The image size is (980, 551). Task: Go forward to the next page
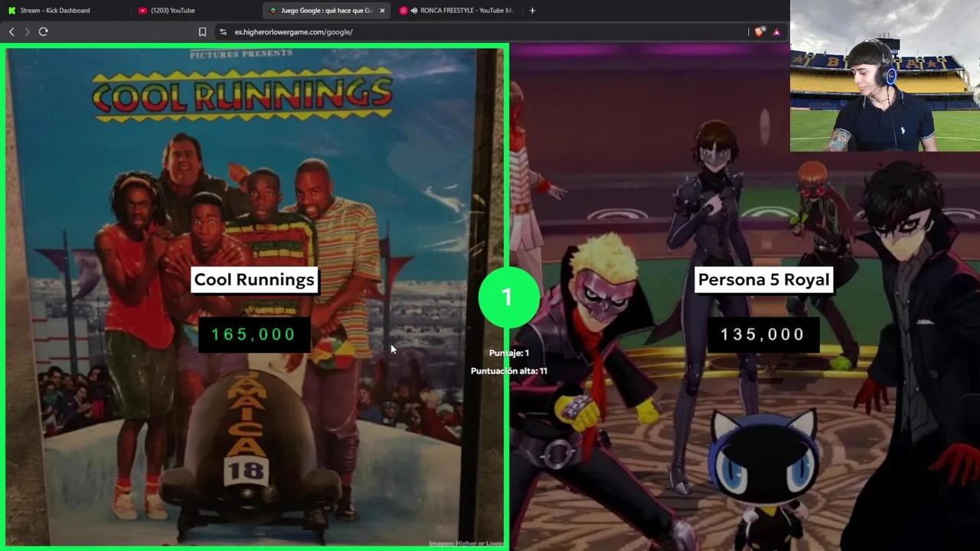tap(27, 31)
